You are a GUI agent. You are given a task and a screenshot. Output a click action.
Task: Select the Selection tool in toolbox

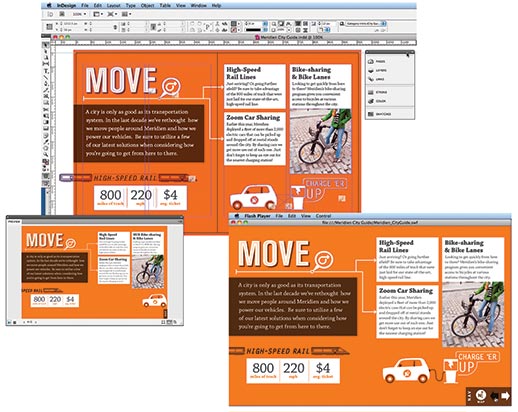[46, 45]
